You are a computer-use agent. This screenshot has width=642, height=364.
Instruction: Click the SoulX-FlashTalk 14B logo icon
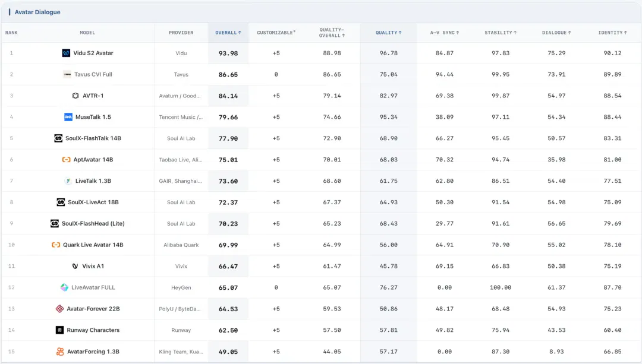(58, 138)
